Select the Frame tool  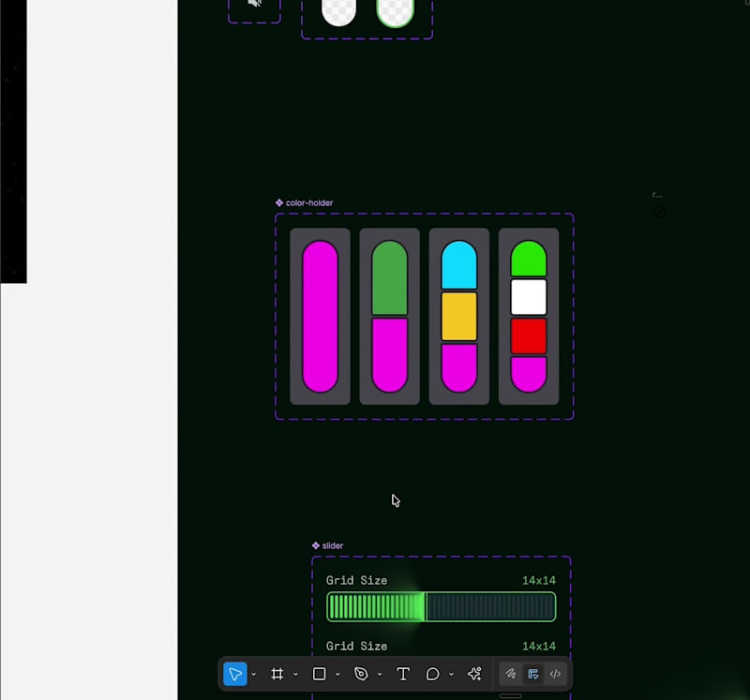point(277,674)
